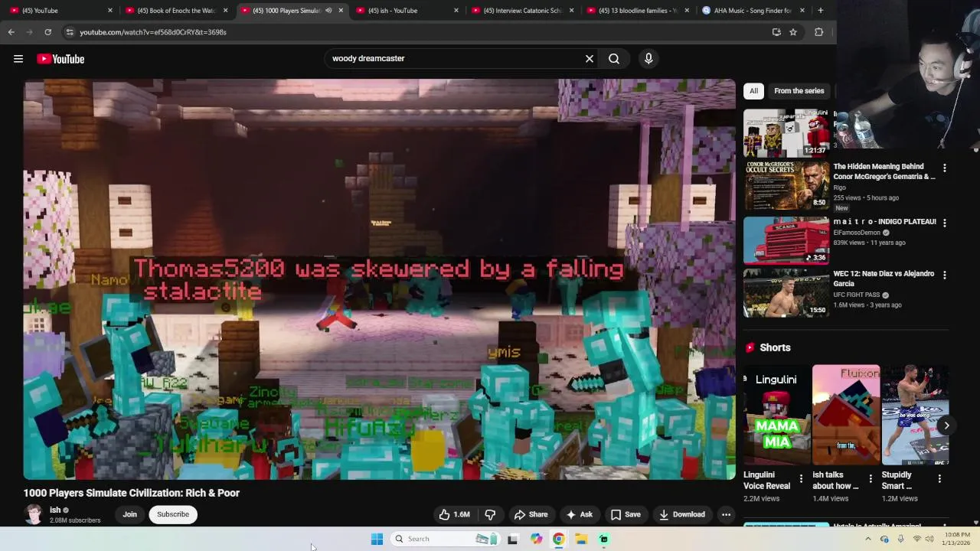Open a new browser tab
This screenshot has height=551, width=980.
pos(820,10)
